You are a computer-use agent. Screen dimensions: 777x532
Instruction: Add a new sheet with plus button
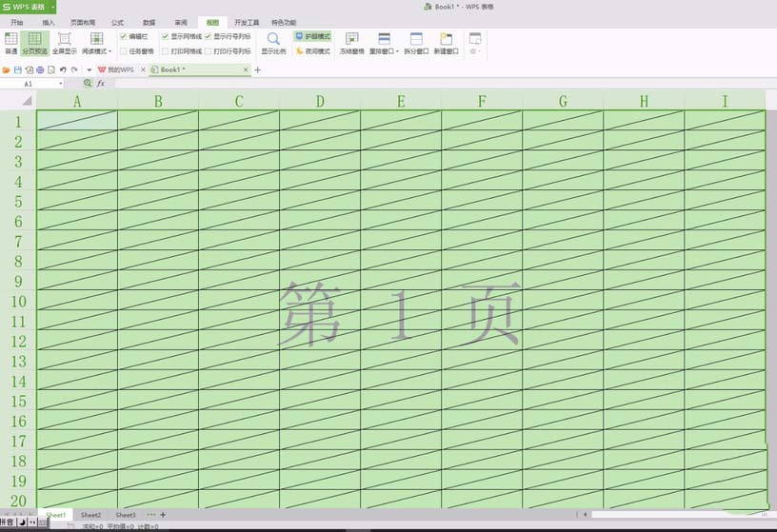click(163, 515)
